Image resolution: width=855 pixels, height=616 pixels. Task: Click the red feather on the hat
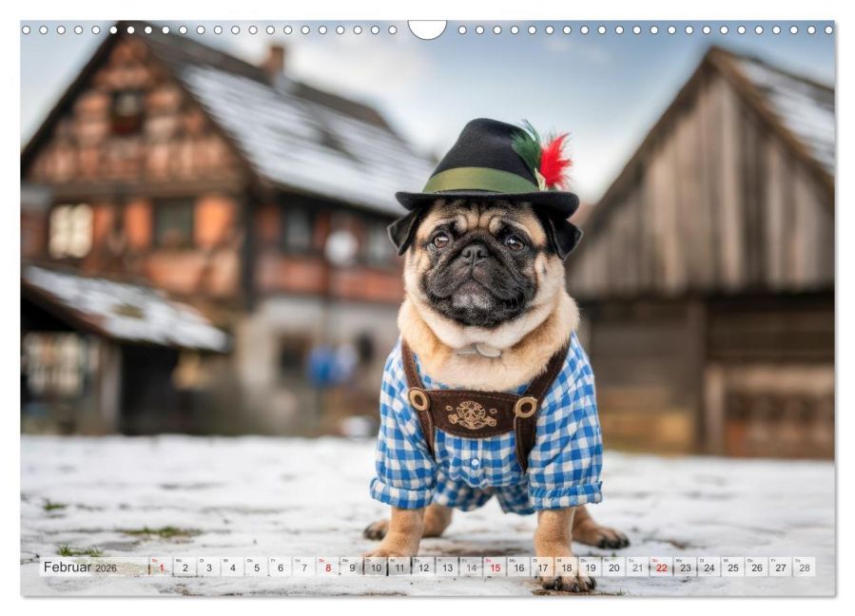pyautogui.click(x=554, y=160)
